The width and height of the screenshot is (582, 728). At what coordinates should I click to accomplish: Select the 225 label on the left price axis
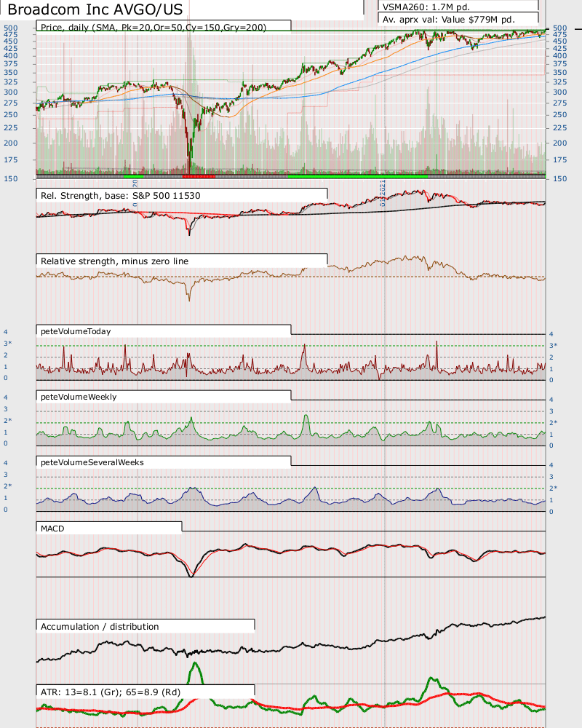(x=11, y=127)
